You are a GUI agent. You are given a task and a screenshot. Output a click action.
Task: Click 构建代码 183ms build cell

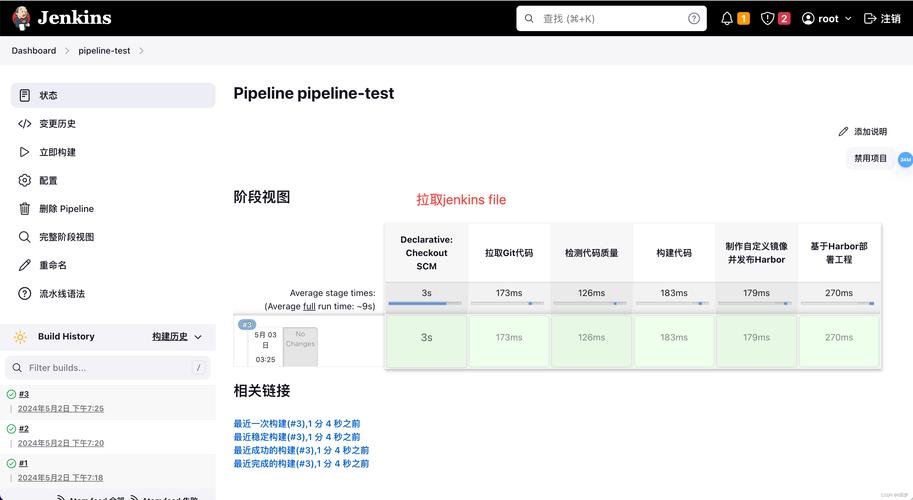pos(674,341)
